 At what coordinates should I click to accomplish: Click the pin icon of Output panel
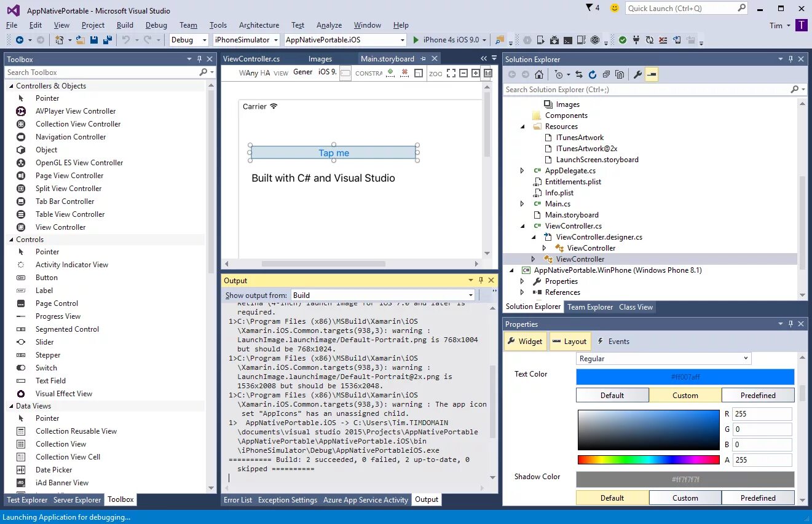click(481, 280)
